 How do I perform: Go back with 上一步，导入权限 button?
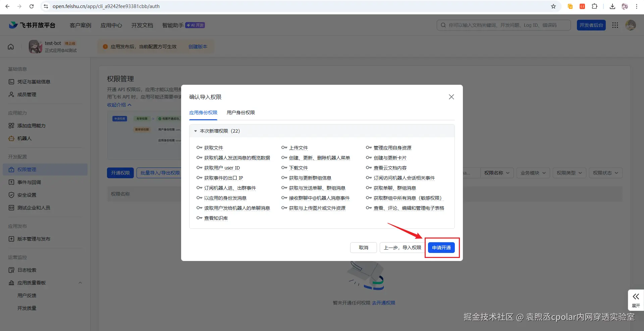click(402, 248)
